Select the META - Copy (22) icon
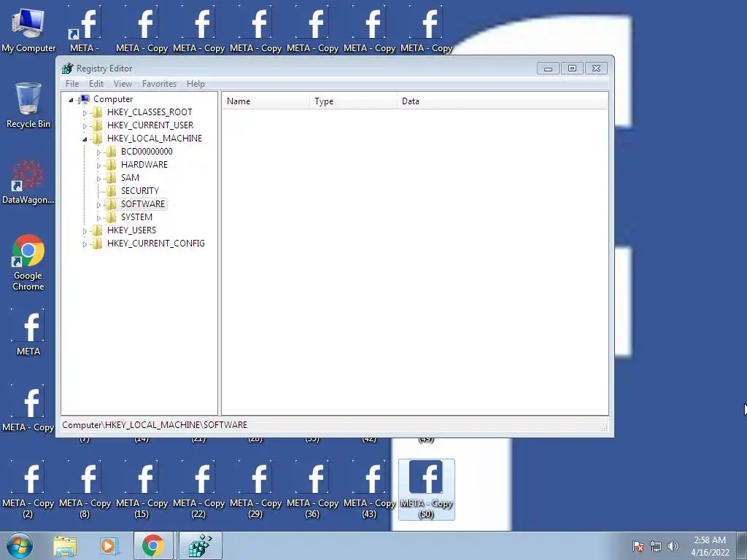The height and width of the screenshot is (560, 747). 198,489
